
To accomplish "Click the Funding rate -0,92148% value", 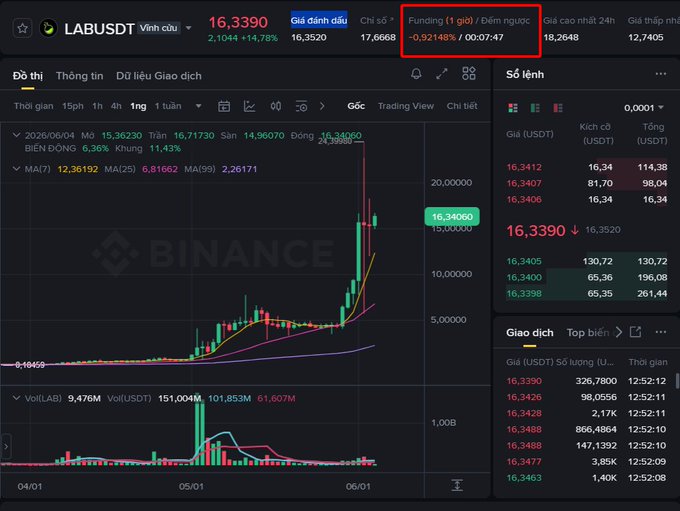I will tap(432, 37).
